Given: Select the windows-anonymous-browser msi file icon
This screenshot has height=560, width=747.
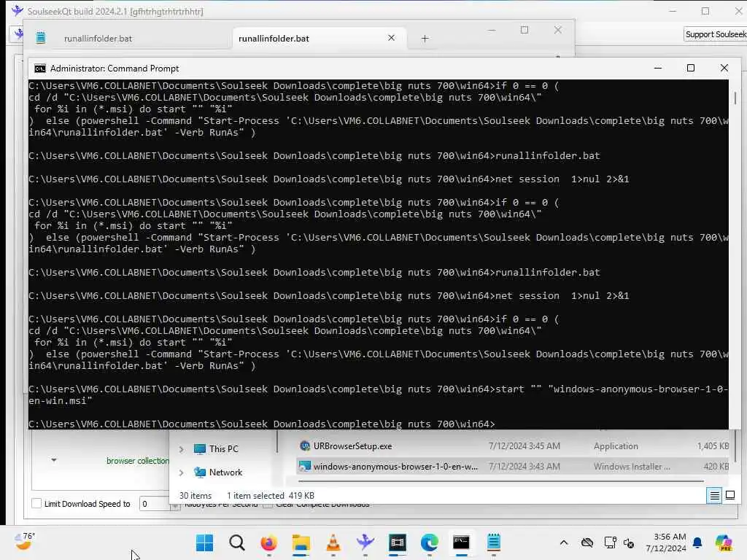Looking at the screenshot, I should pos(305,467).
